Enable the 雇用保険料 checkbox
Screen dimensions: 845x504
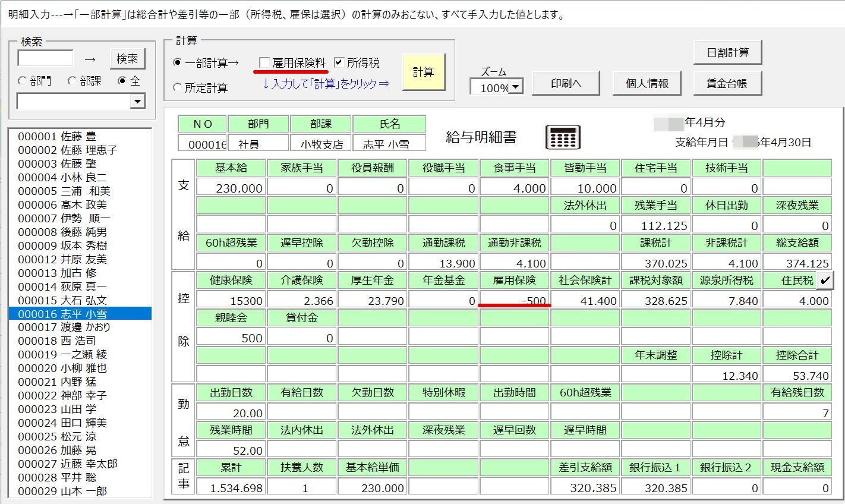265,63
